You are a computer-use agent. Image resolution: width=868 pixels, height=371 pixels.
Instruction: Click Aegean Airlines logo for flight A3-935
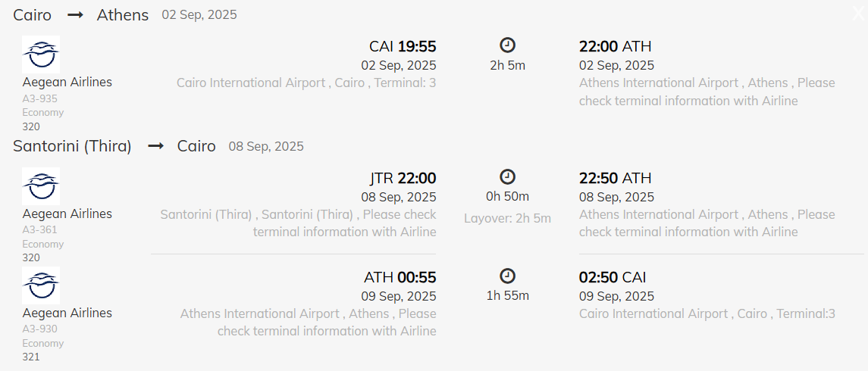coord(41,55)
